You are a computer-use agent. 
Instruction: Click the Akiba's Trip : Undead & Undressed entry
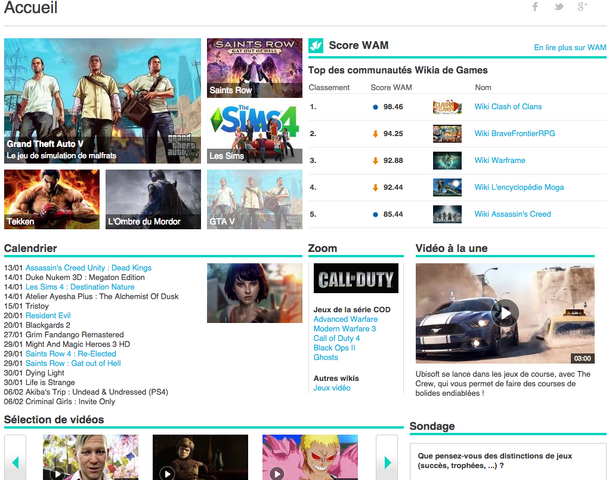click(x=97, y=392)
